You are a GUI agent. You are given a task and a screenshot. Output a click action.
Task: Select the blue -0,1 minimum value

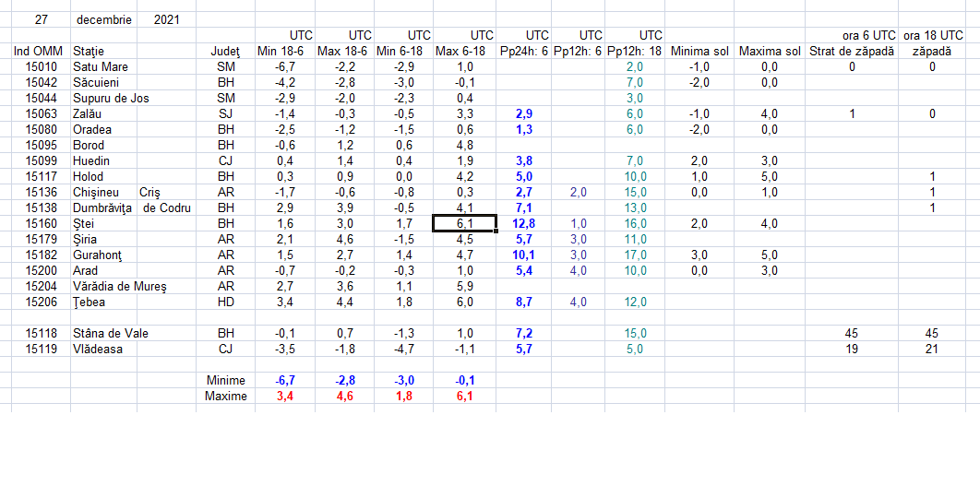click(464, 381)
